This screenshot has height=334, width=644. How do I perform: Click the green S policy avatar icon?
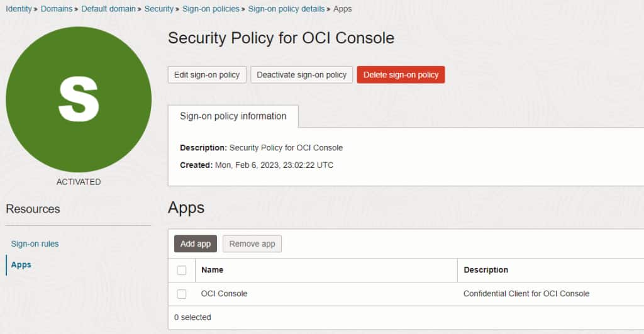tap(79, 99)
